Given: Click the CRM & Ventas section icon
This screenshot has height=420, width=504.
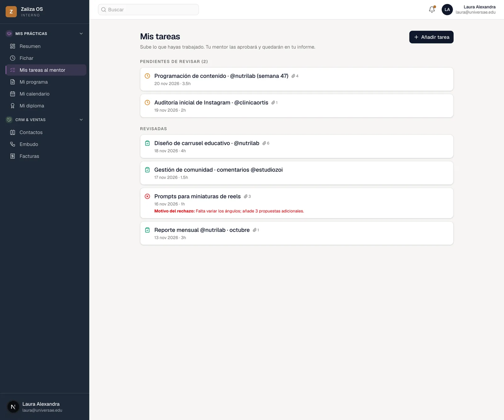Looking at the screenshot, I should 9,120.
